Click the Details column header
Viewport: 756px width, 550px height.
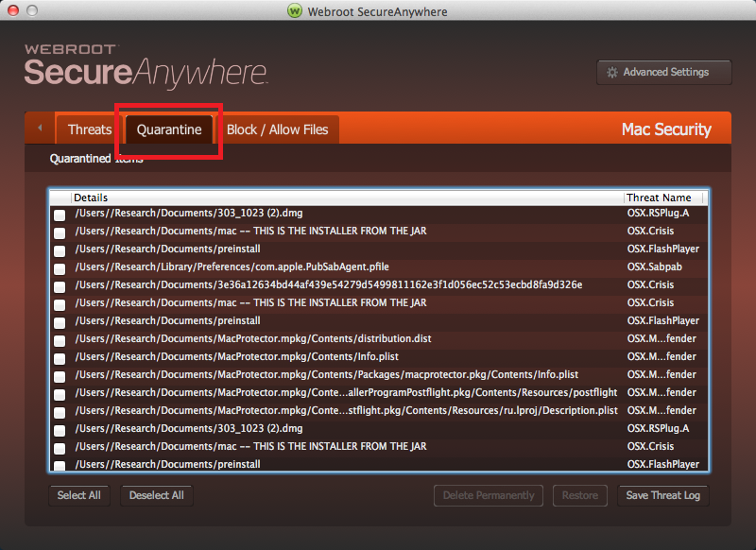tap(347, 198)
